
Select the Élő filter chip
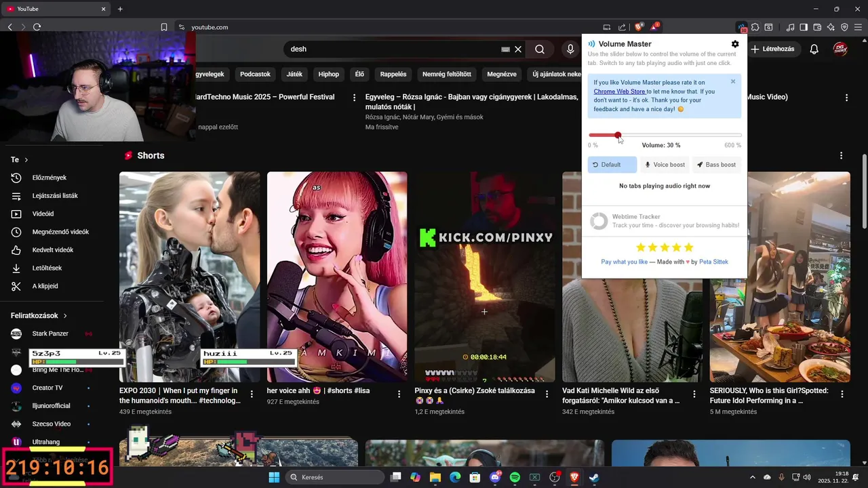tap(359, 75)
